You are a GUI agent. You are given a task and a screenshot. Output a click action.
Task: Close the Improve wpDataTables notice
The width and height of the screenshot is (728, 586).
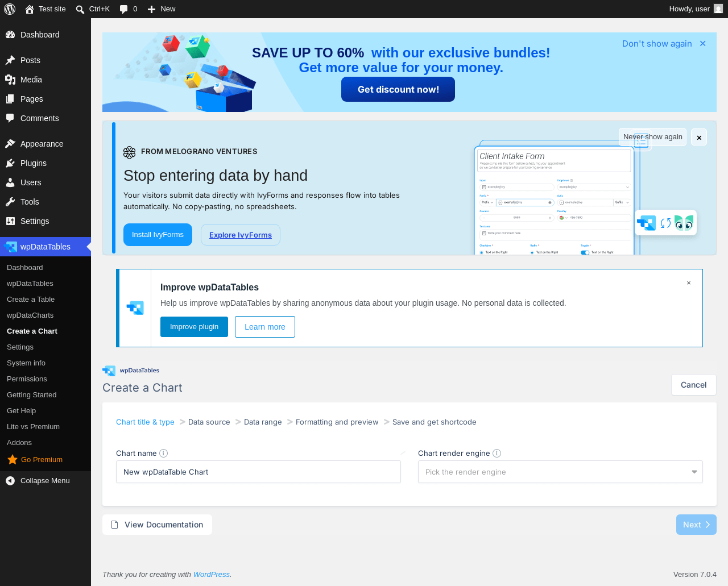click(689, 283)
